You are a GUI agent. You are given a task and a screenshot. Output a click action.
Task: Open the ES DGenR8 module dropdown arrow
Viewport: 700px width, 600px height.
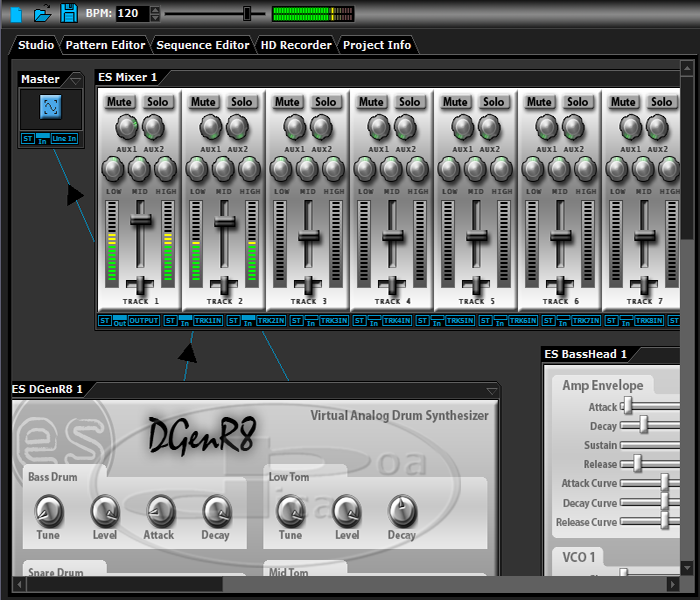[x=491, y=390]
